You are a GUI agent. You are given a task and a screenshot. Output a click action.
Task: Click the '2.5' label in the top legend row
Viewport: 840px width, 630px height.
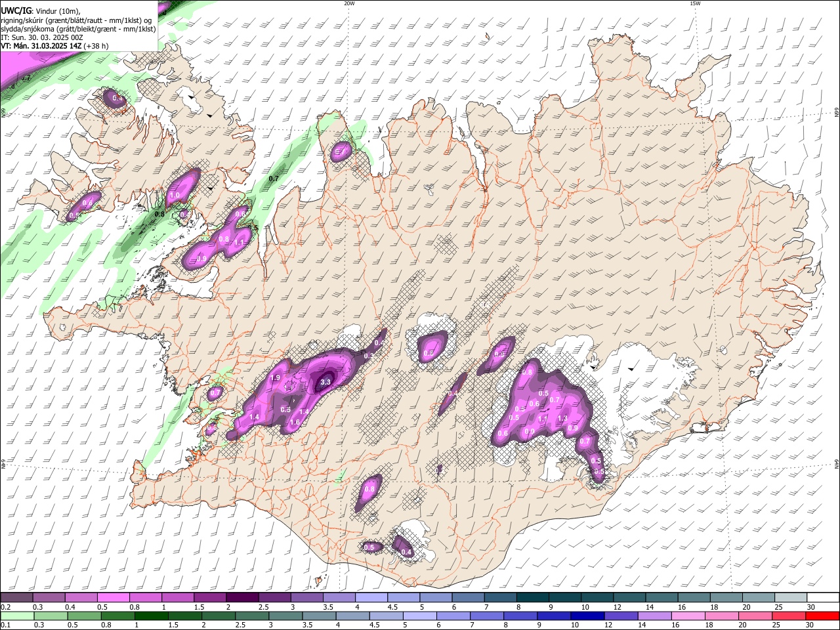263,607
